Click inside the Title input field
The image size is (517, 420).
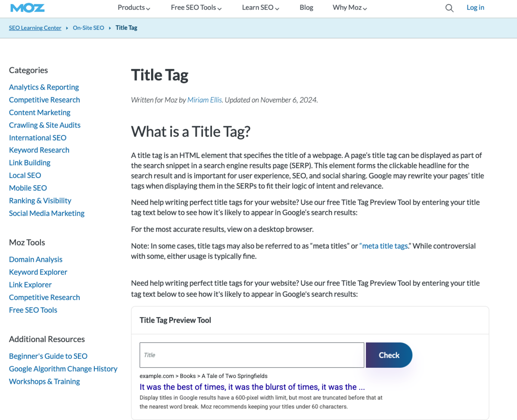(x=252, y=355)
